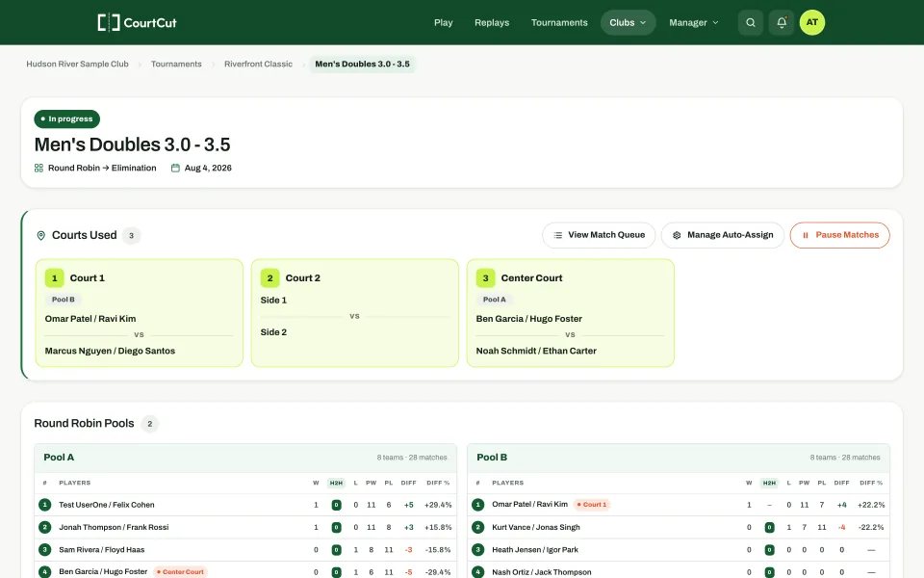
Task: Click rank 3 badge for Heath Jensen / Igor Park
Action: click(478, 550)
